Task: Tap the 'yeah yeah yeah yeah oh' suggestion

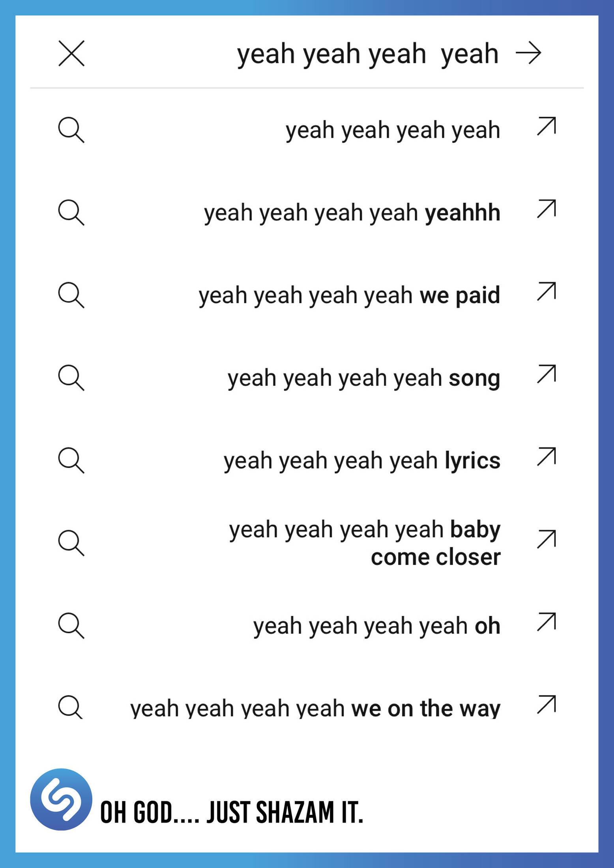Action: (x=376, y=626)
